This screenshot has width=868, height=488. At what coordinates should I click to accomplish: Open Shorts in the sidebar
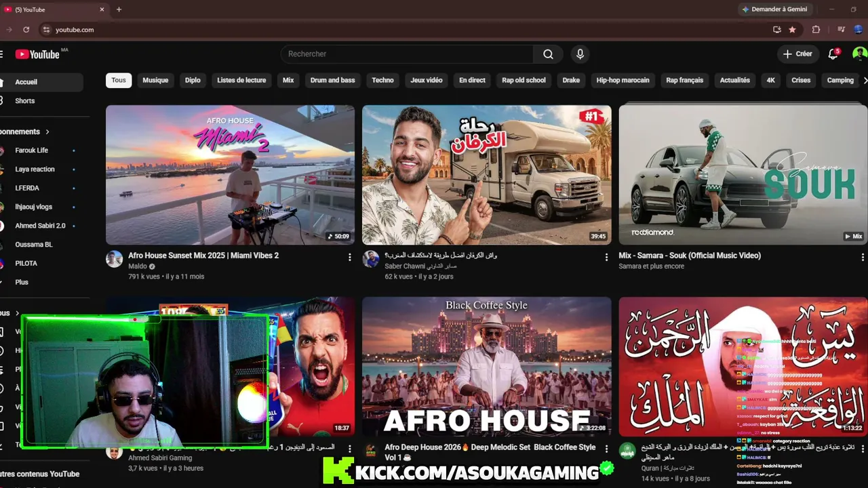click(x=41, y=101)
